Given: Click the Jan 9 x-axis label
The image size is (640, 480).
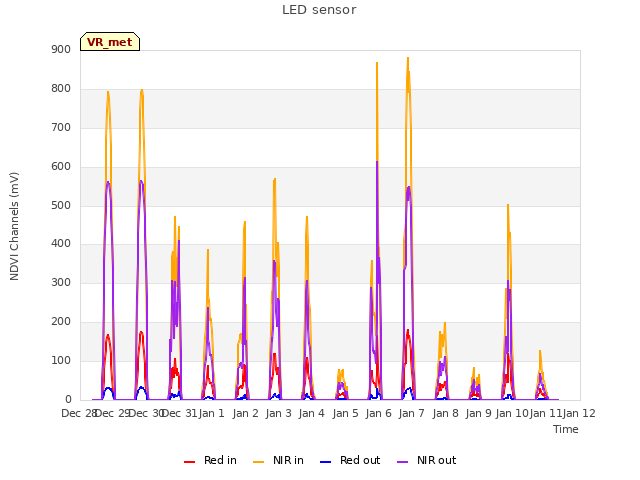Looking at the screenshot, I should point(478,413).
